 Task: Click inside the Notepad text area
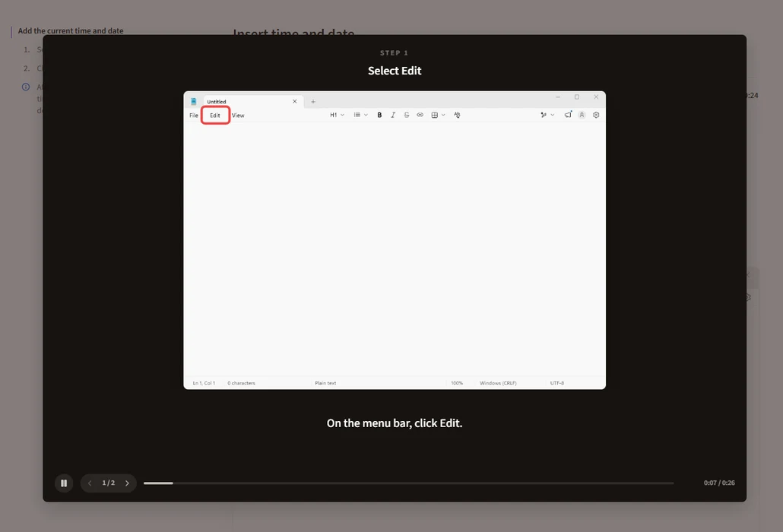pyautogui.click(x=395, y=249)
